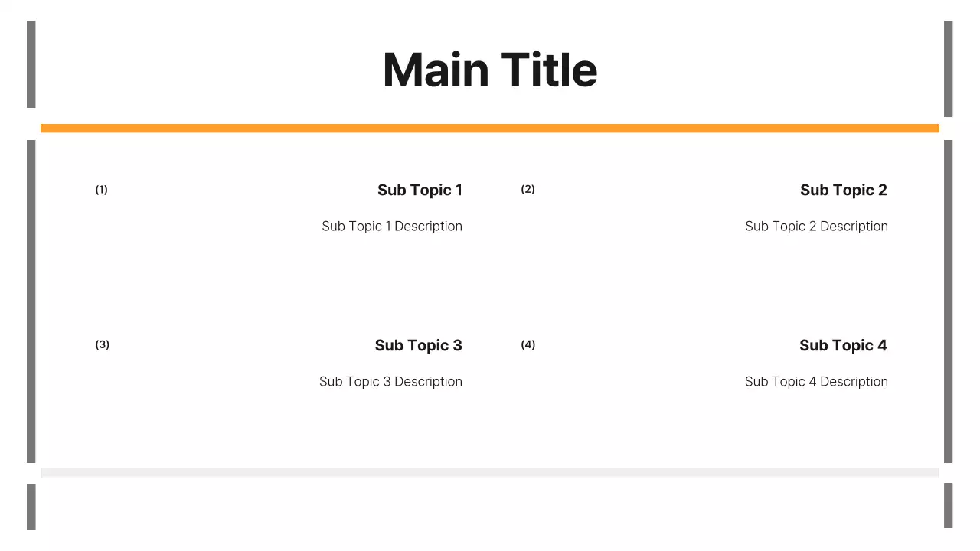Click the Sub Topic 4 heading

pyautogui.click(x=843, y=345)
